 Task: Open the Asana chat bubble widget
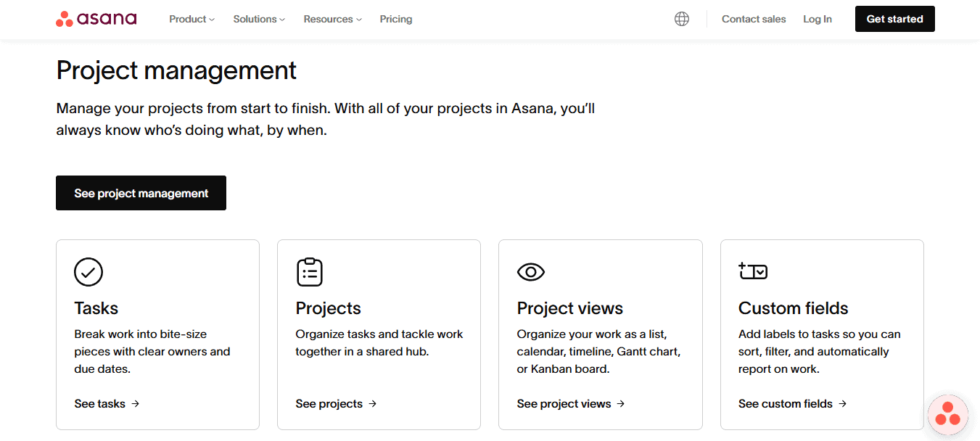click(948, 414)
